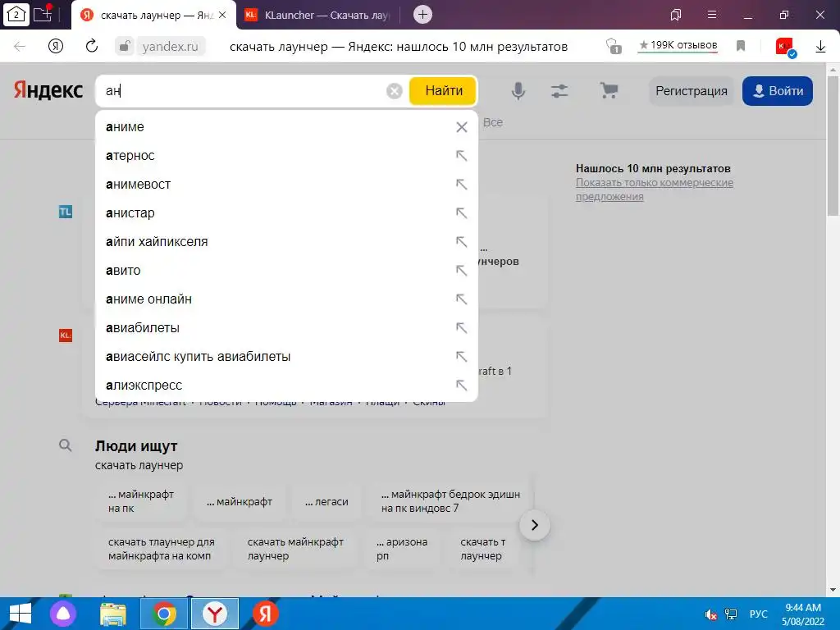This screenshot has width=840, height=630.
Task: Insert 'айпи хайпикселя' using its arrow icon
Action: [x=461, y=242]
